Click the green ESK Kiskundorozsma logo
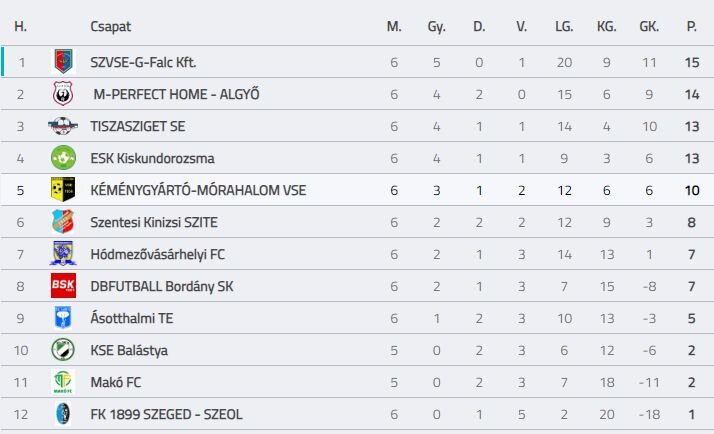The height and width of the screenshot is (434, 714). [63, 158]
